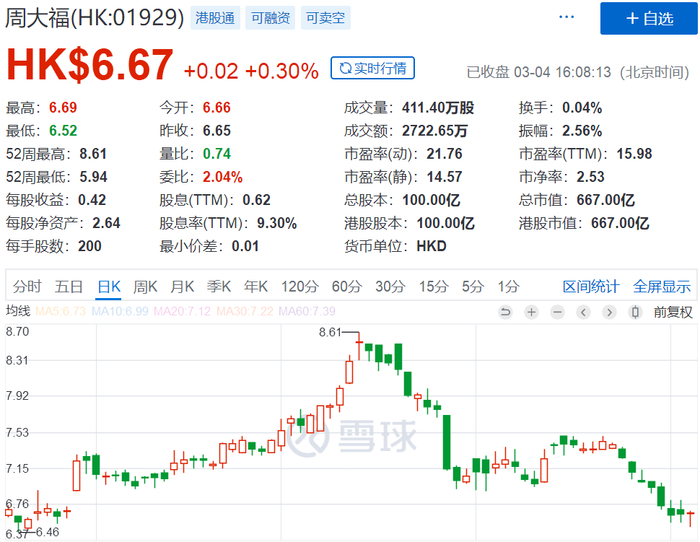
Task: Zoom in the K-line chart
Action: click(x=531, y=312)
